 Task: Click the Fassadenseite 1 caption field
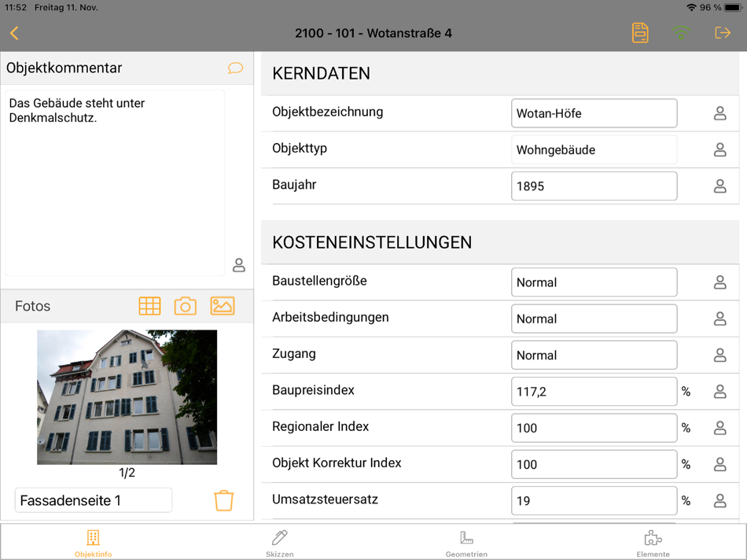(x=93, y=499)
